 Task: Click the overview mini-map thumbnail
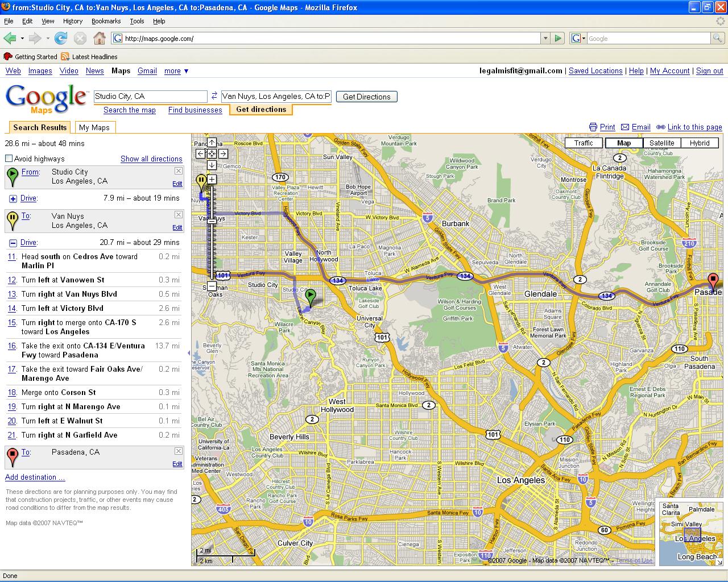point(690,533)
